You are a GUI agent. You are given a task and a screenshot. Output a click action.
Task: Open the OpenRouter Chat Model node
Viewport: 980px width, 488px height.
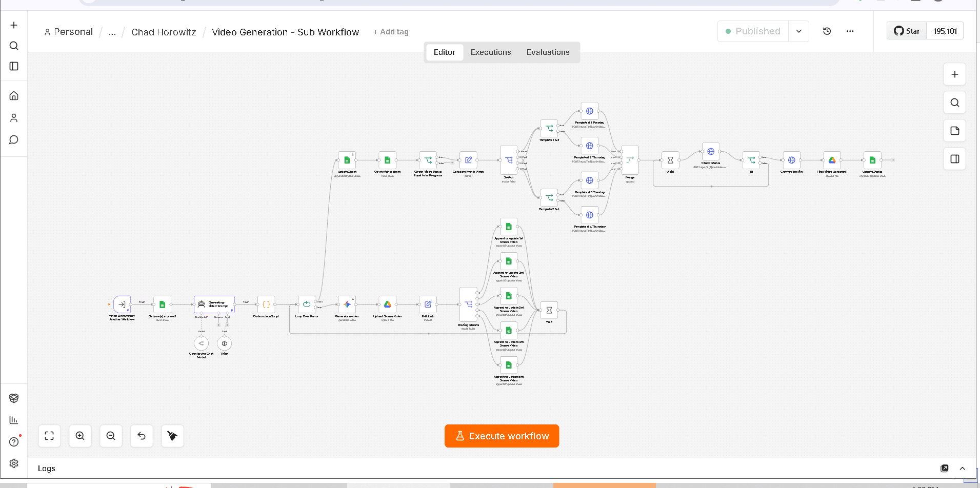pyautogui.click(x=201, y=343)
